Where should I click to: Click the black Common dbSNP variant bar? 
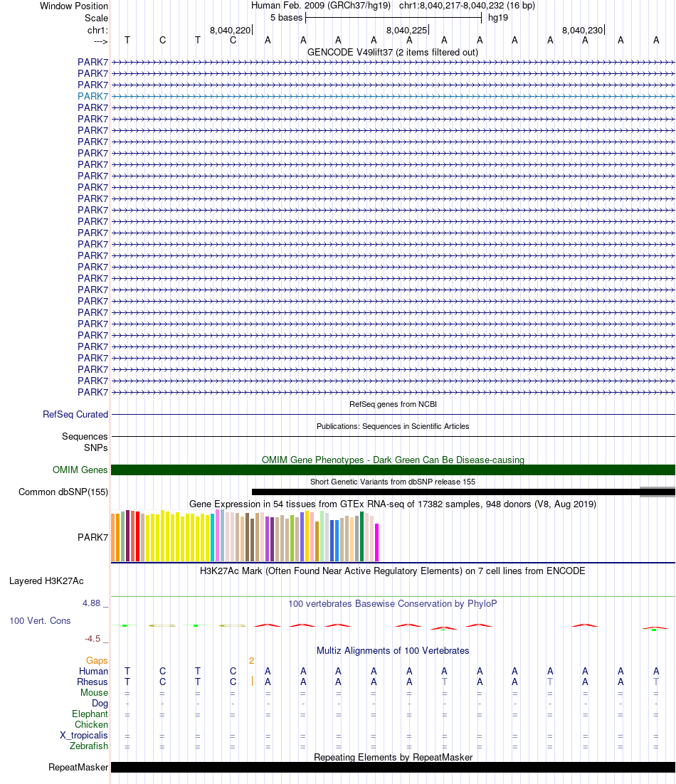[x=463, y=492]
